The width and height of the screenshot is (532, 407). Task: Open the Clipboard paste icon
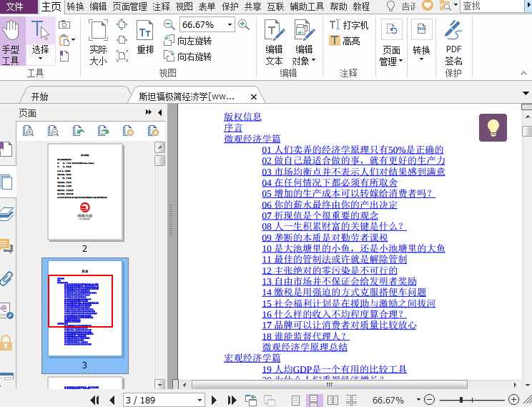pyautogui.click(x=64, y=40)
